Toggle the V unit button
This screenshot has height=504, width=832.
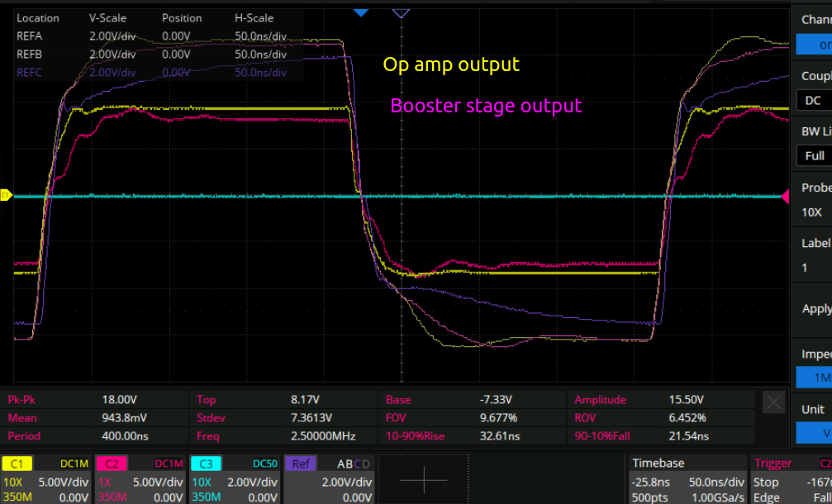coord(815,433)
